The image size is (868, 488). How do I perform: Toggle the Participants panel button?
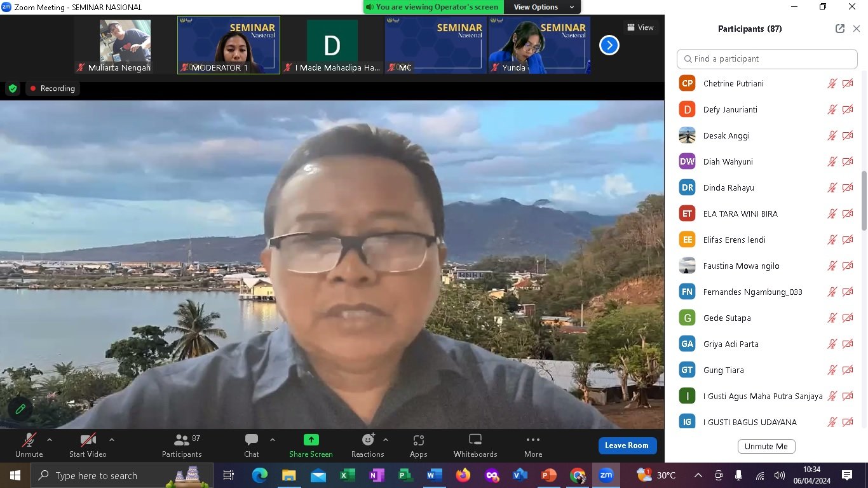(x=182, y=445)
